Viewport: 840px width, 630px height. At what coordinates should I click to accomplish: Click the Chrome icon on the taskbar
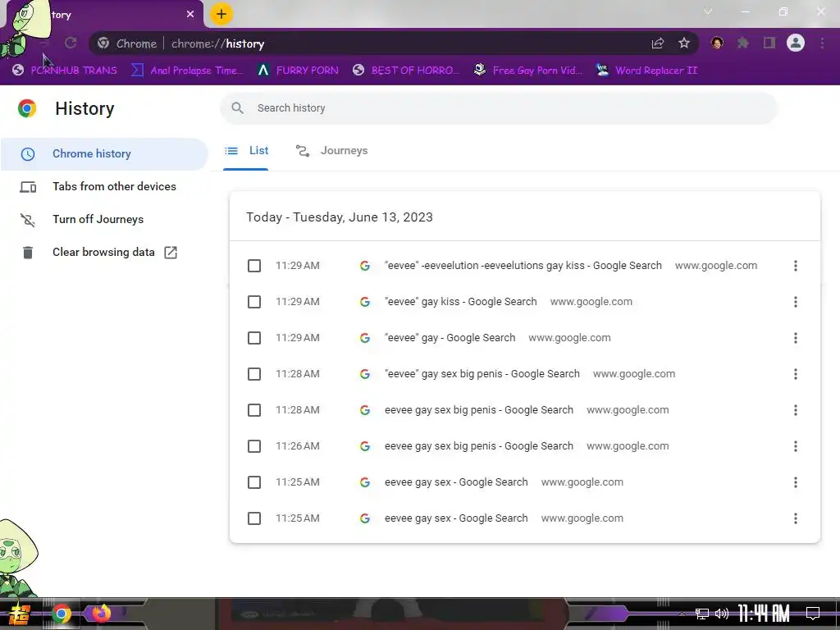[62, 614]
